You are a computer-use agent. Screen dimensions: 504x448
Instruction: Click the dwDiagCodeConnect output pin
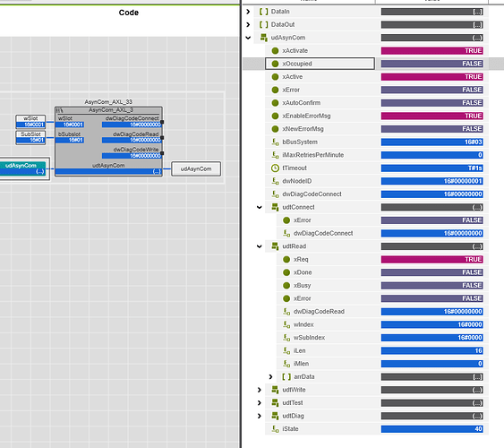[162, 122]
